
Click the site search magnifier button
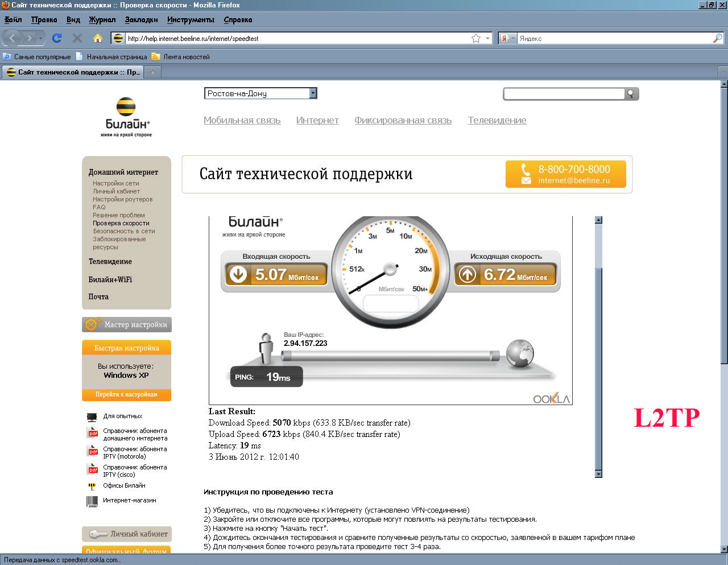click(631, 93)
